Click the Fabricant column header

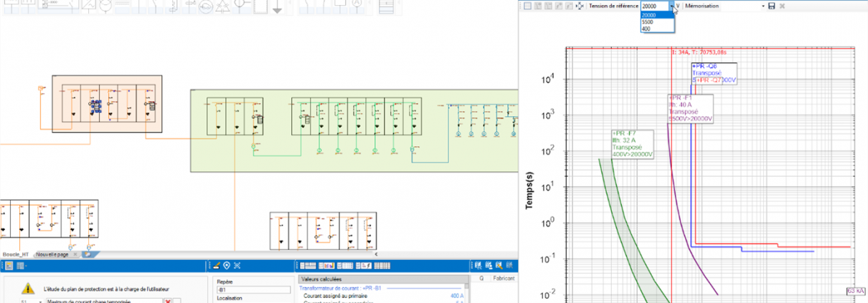click(504, 279)
